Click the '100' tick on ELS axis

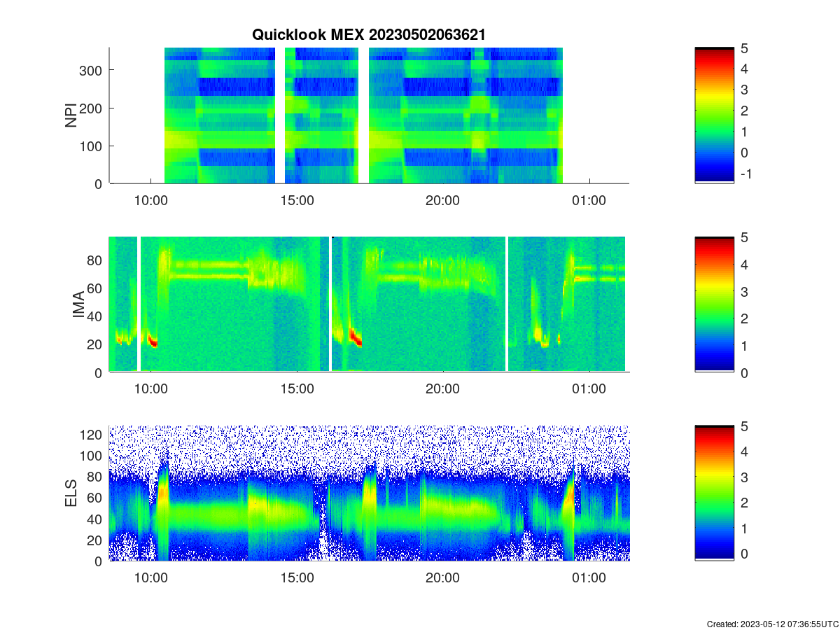pos(92,456)
